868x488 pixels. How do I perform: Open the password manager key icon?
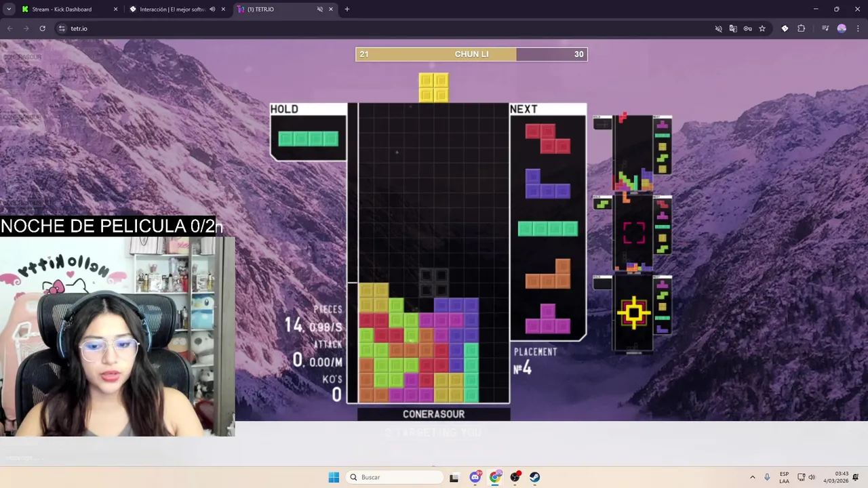(747, 28)
